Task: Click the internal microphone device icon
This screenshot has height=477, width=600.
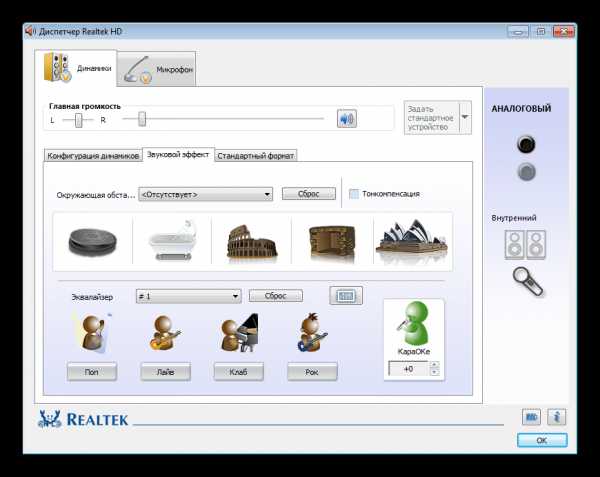Action: pos(528,282)
